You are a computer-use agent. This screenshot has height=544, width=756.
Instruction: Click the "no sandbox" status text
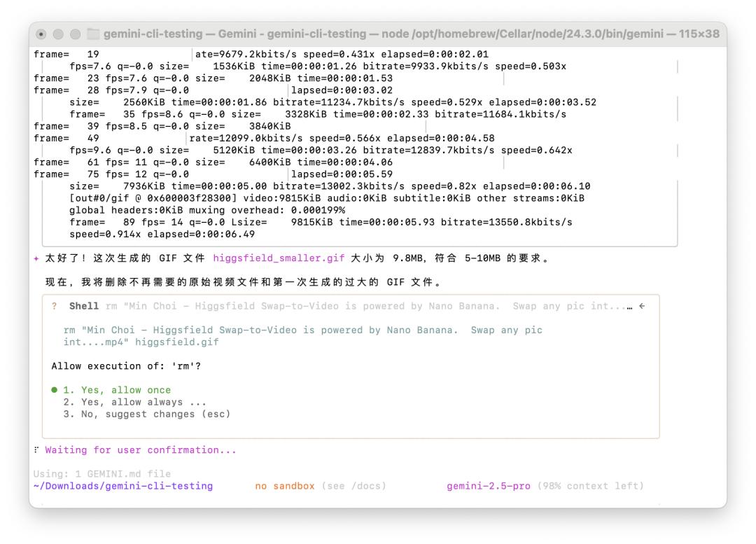pos(284,486)
